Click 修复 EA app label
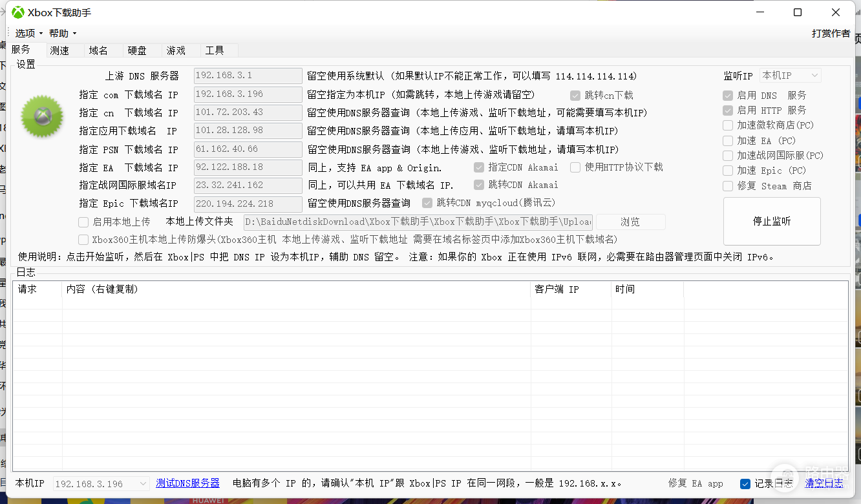861x504 pixels. pos(696,483)
